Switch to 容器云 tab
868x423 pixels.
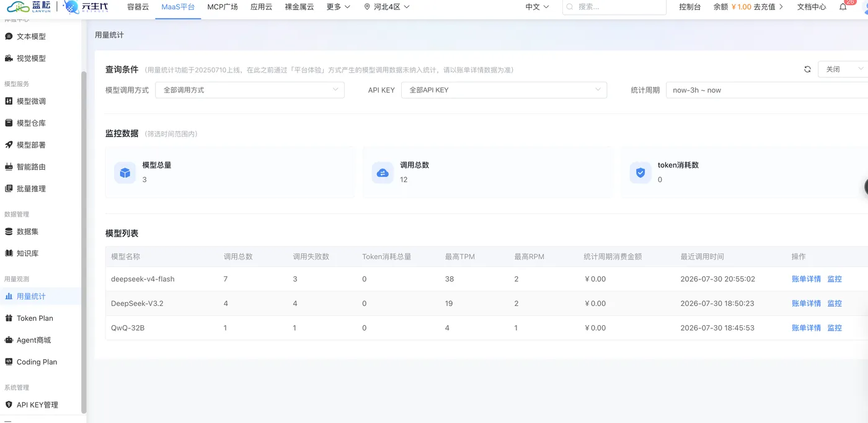(138, 7)
